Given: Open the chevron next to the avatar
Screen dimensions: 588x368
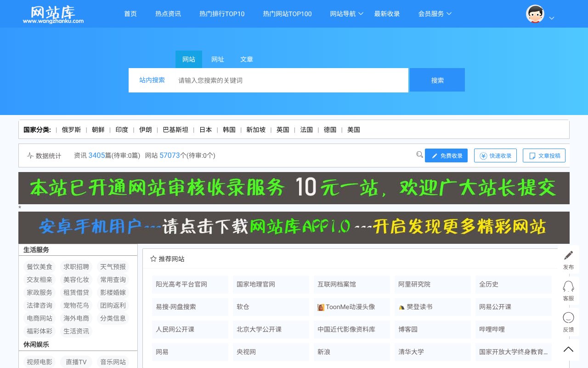Looking at the screenshot, I should pos(551,18).
